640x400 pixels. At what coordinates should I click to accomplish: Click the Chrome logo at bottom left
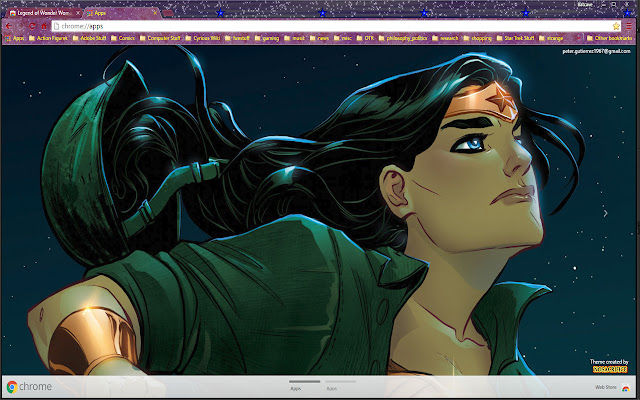pyautogui.click(x=12, y=387)
